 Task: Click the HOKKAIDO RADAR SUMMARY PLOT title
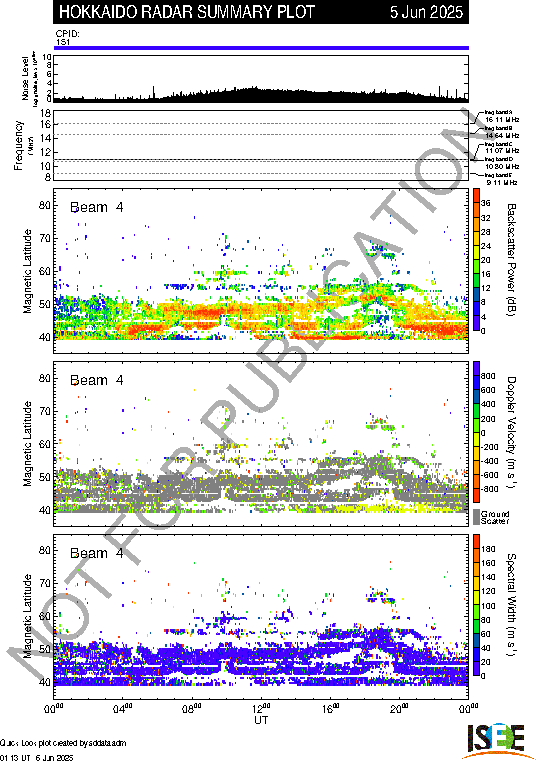click(187, 12)
